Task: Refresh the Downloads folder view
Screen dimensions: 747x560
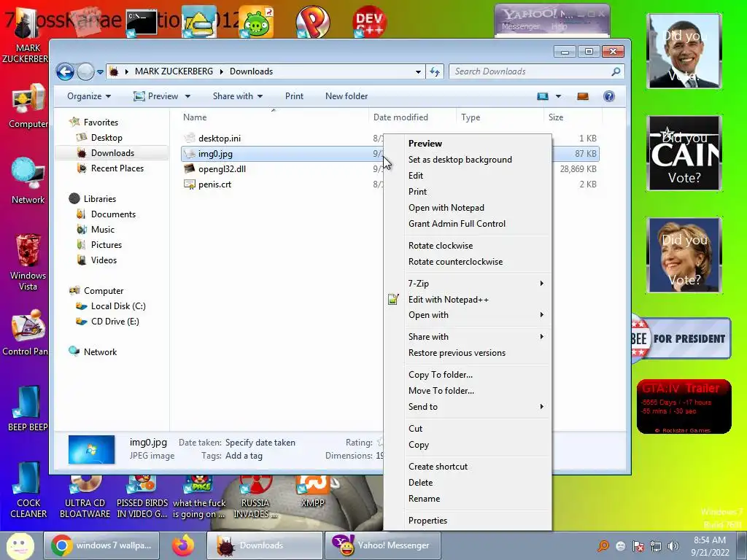Action: pyautogui.click(x=435, y=71)
